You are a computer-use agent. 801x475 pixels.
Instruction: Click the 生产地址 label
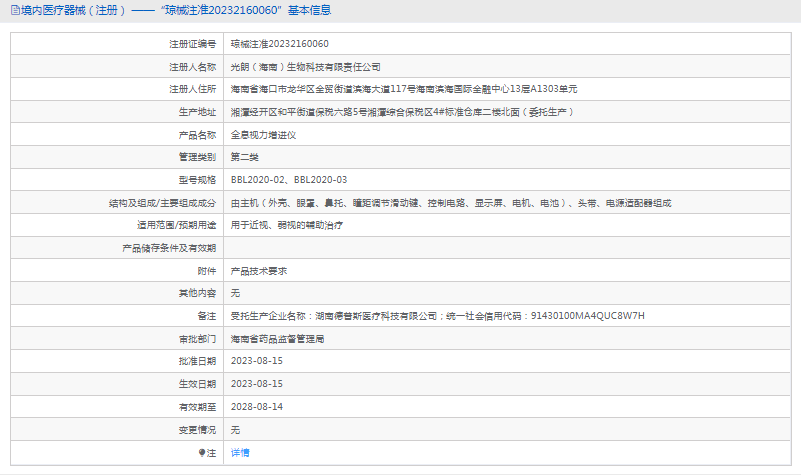click(197, 112)
